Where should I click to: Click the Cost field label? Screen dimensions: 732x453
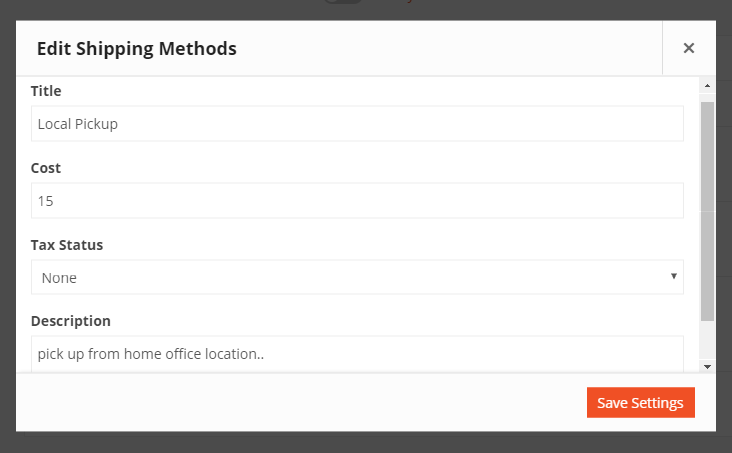(46, 168)
